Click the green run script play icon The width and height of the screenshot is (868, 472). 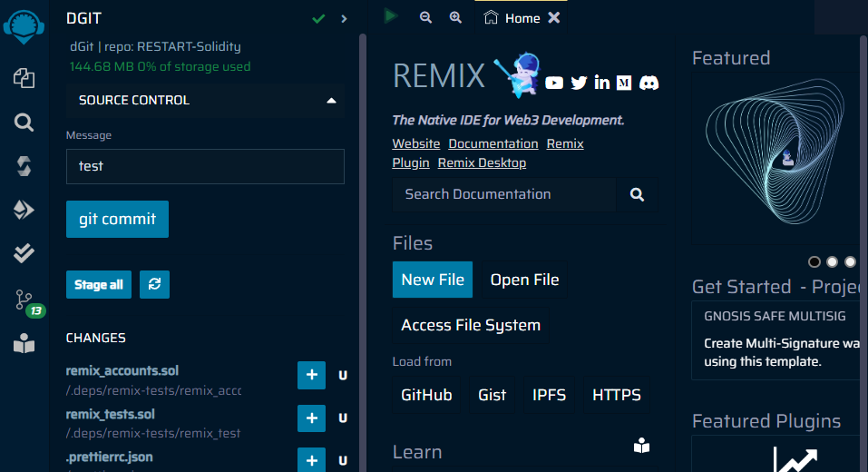point(391,16)
